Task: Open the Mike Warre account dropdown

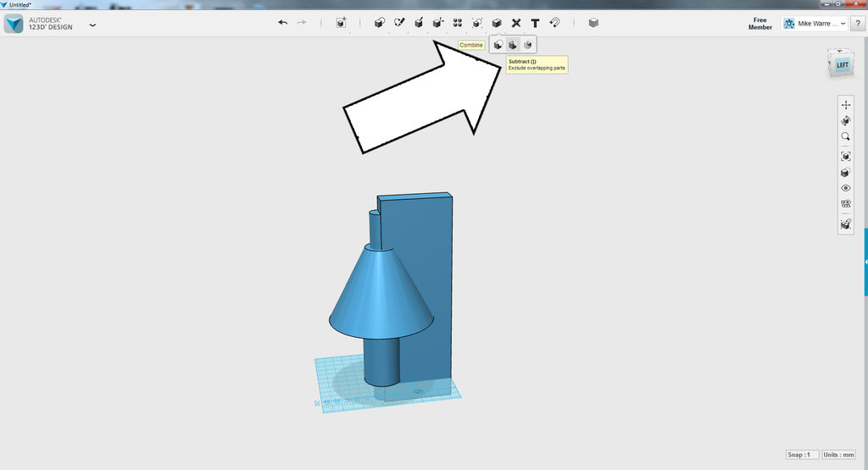Action: 815,23
